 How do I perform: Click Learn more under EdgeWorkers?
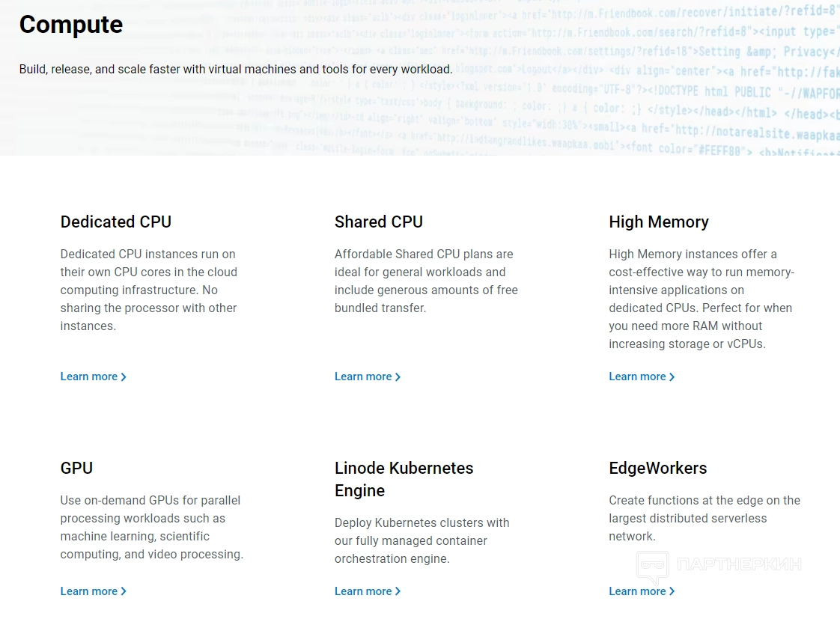[x=637, y=591]
